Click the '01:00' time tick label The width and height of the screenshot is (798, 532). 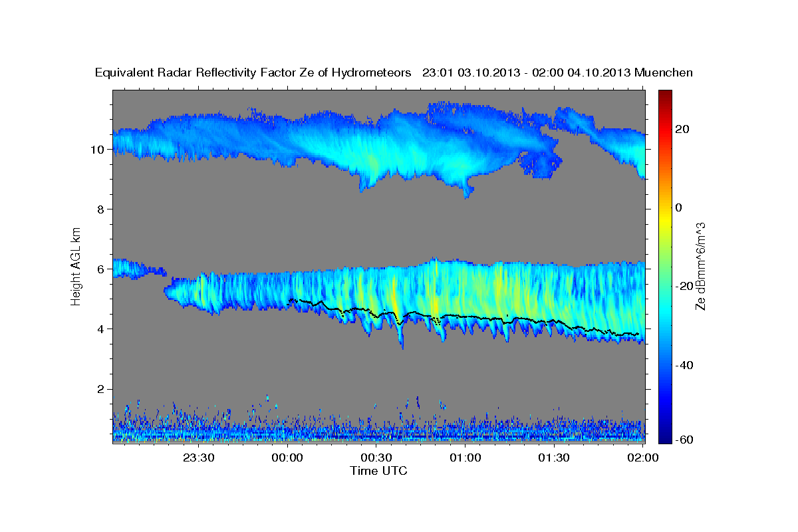pyautogui.click(x=465, y=458)
